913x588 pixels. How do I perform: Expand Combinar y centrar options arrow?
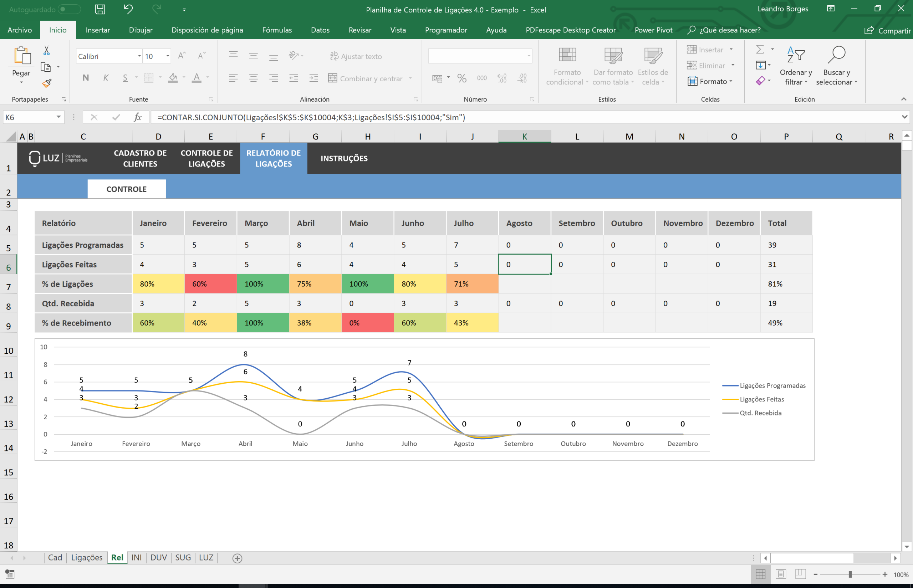click(x=410, y=78)
